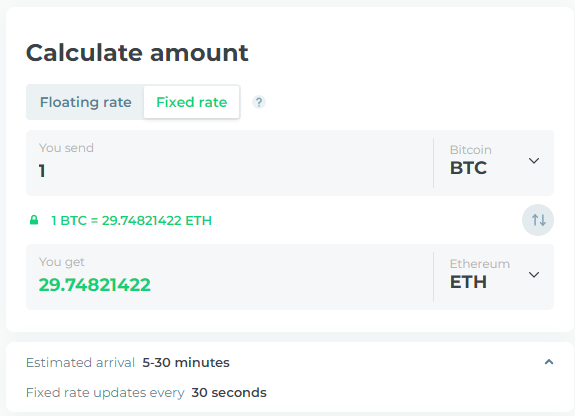
Task: Open the Bitcoin BTC currency selector
Action: pyautogui.click(x=494, y=163)
